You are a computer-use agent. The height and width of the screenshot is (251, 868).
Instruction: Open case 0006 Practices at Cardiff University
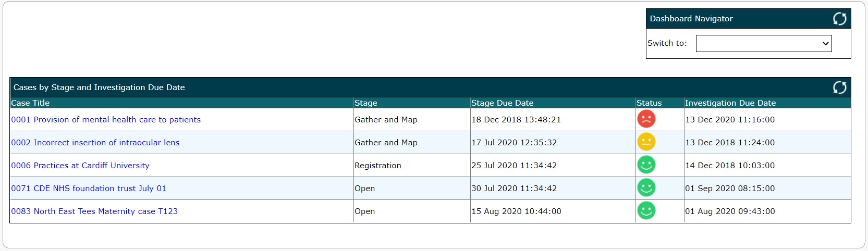click(80, 166)
